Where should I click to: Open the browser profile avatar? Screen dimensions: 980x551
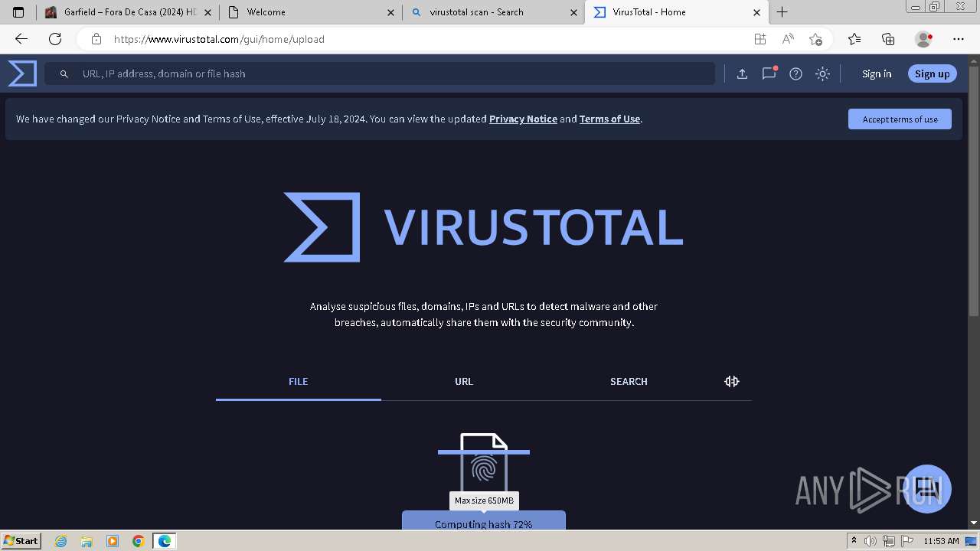coord(923,39)
